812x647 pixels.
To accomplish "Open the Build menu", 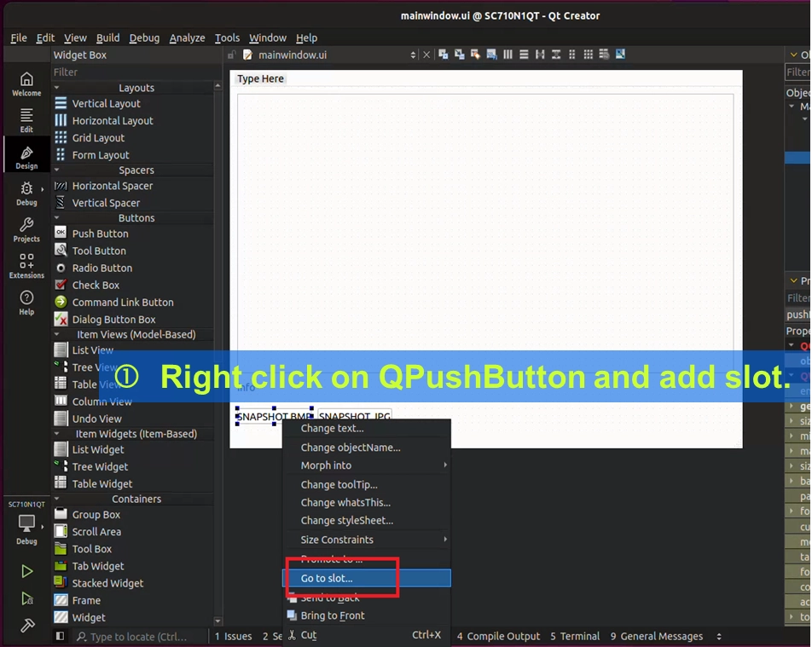I will click(107, 38).
